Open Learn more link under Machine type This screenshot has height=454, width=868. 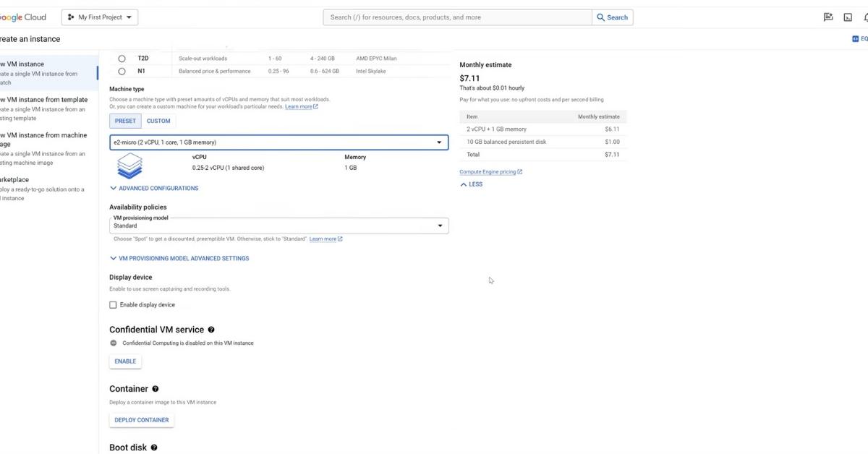[302, 107]
